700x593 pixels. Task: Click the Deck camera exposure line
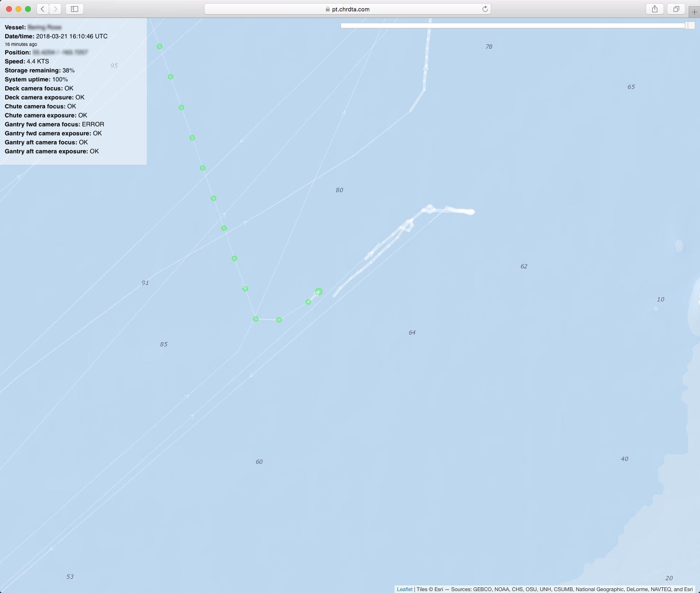45,97
